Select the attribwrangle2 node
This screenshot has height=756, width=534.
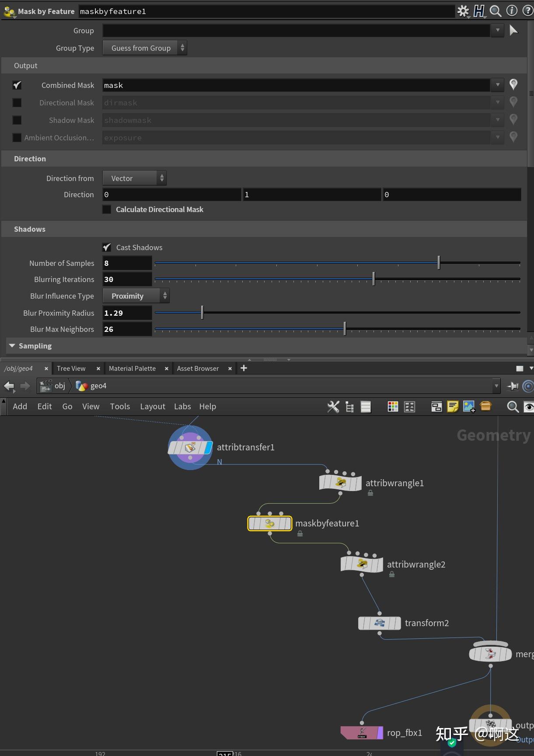362,564
